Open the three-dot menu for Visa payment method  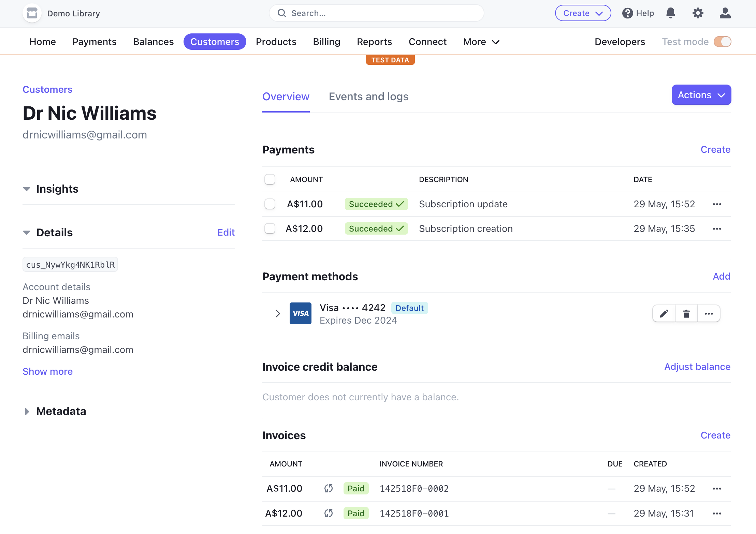[x=709, y=313]
